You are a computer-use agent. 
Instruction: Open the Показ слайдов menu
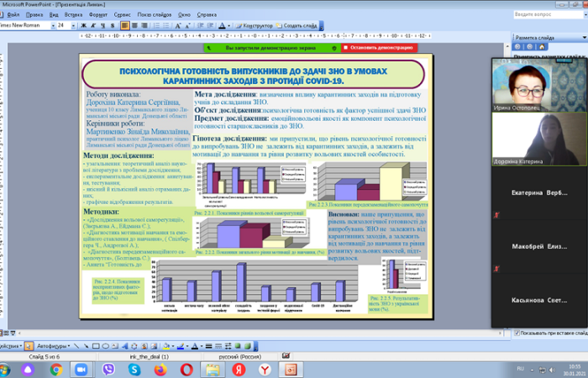point(155,14)
